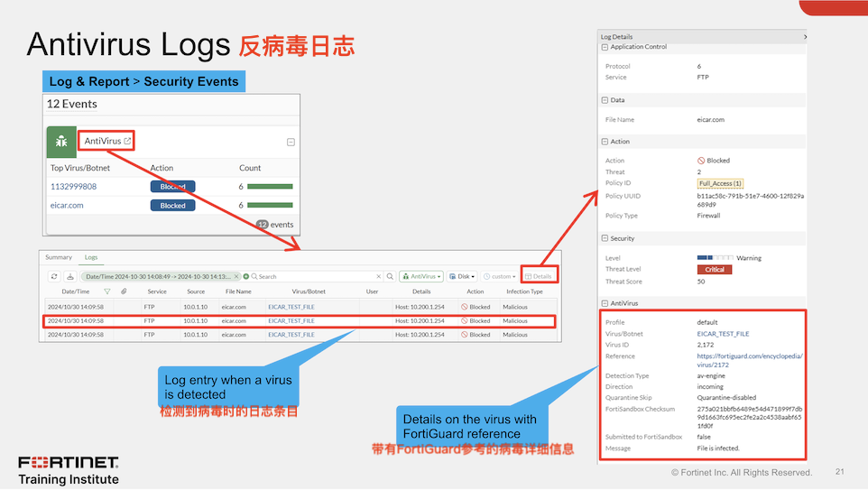Collapse AntiVirus section in Log Details
The image size is (868, 490).
pyautogui.click(x=605, y=303)
